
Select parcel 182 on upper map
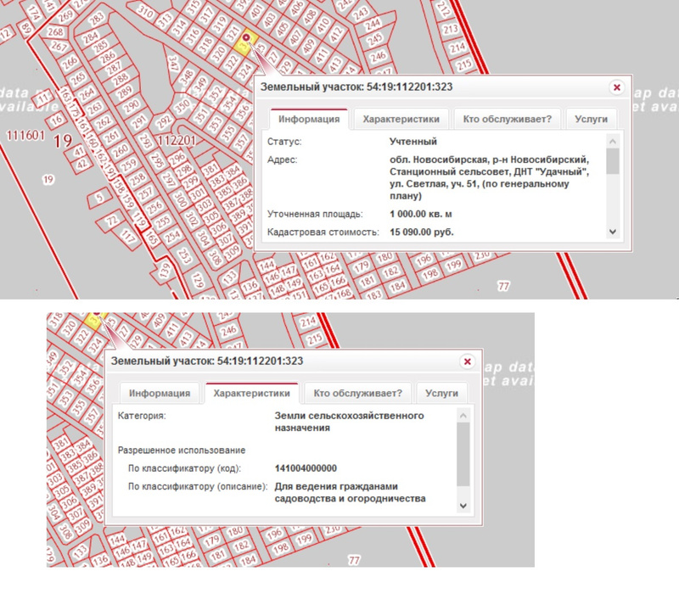click(x=390, y=272)
